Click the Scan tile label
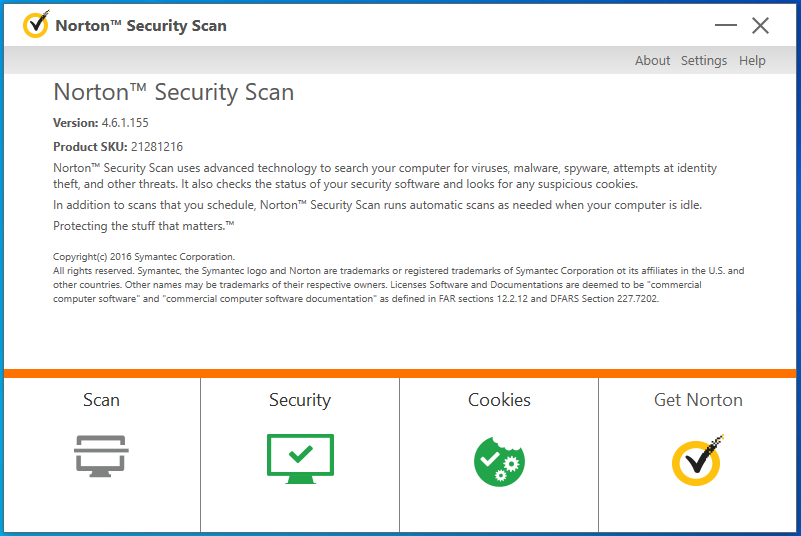The width and height of the screenshot is (801, 536). coord(101,400)
